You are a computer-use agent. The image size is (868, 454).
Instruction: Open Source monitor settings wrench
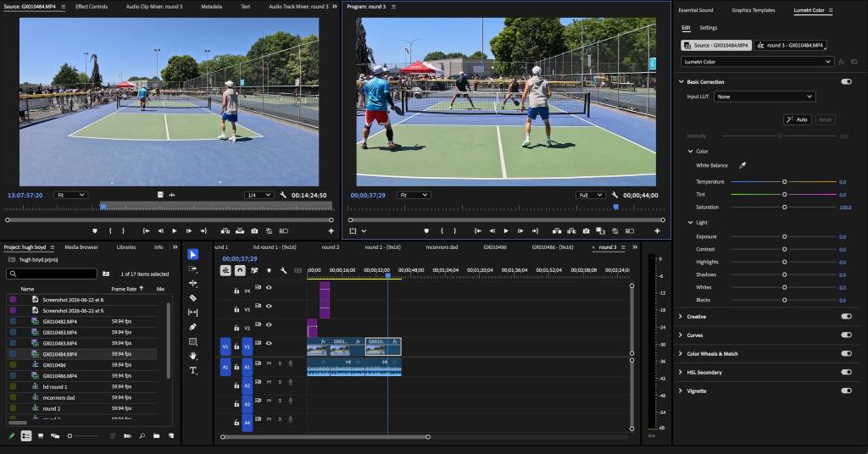click(x=283, y=195)
